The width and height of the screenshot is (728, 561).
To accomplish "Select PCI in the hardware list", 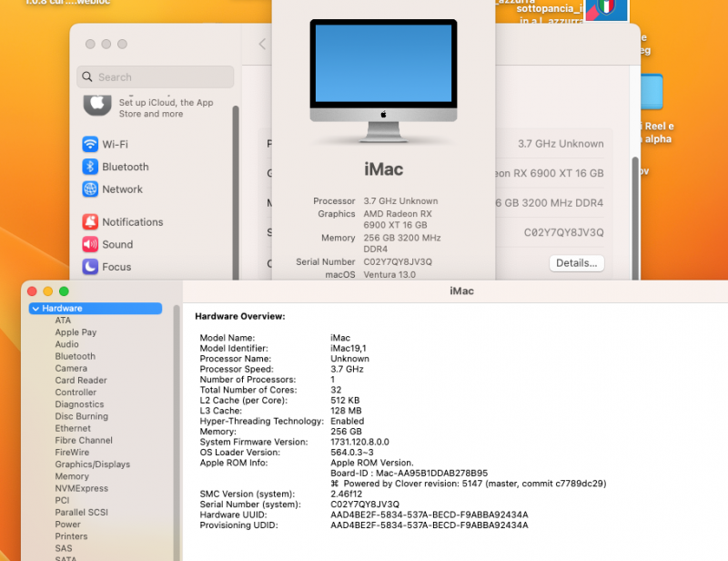I will [x=62, y=500].
